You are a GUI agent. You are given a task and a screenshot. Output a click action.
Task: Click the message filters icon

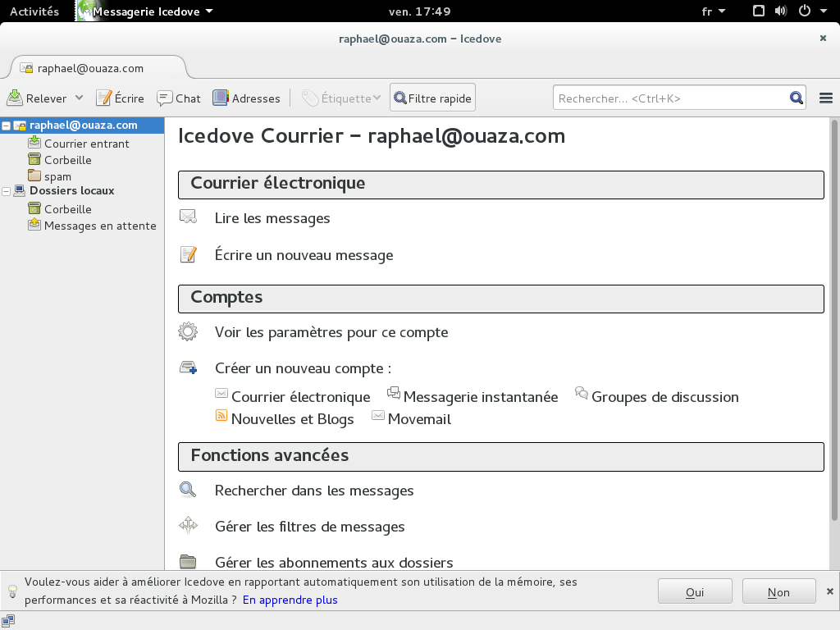pyautogui.click(x=188, y=525)
